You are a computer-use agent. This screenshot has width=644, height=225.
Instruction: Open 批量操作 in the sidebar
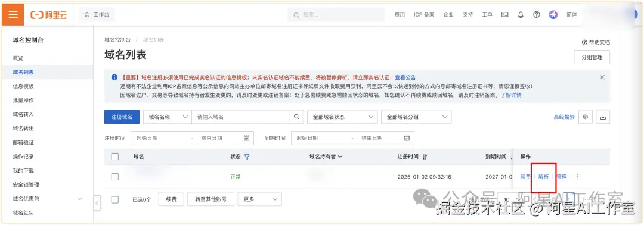pos(23,101)
